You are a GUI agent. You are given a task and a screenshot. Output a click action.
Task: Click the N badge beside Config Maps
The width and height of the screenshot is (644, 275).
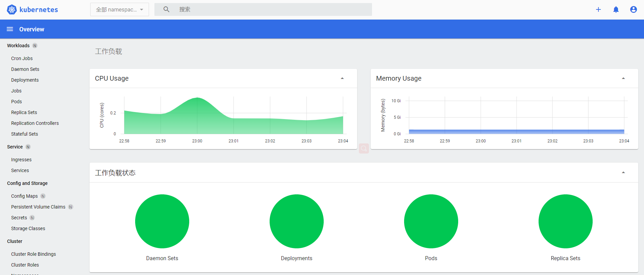[x=43, y=196]
